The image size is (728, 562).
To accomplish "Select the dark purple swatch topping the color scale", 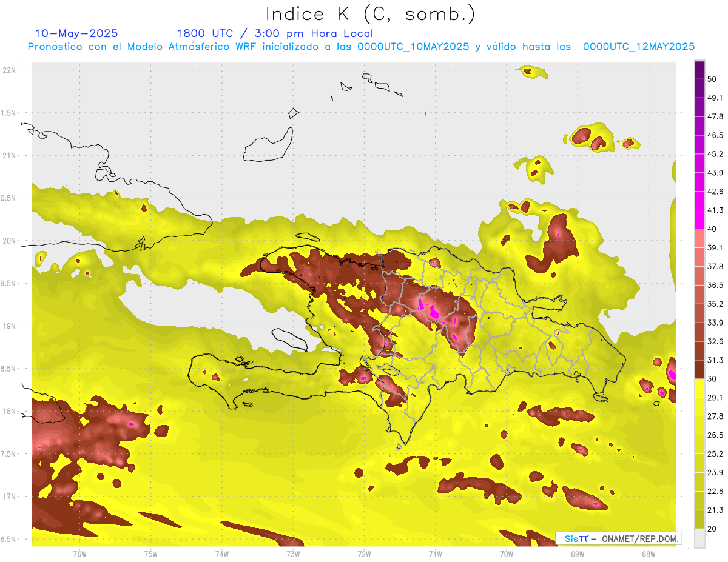I will (x=699, y=70).
